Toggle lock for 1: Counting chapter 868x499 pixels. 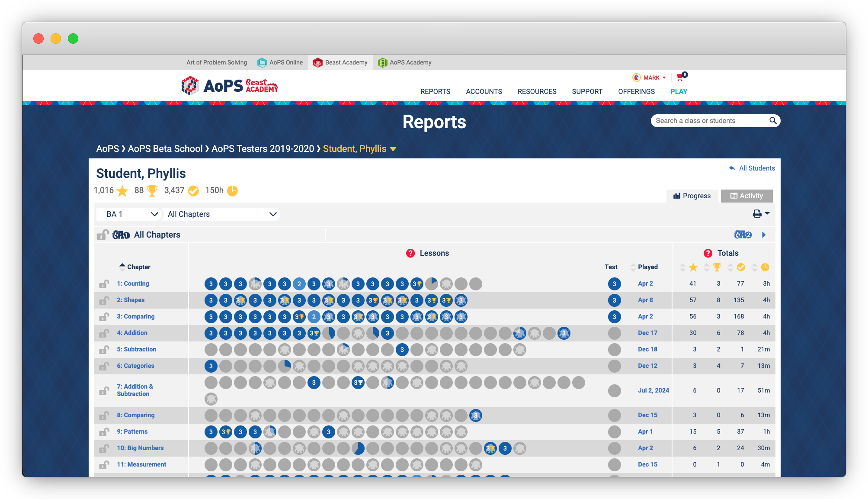point(104,284)
